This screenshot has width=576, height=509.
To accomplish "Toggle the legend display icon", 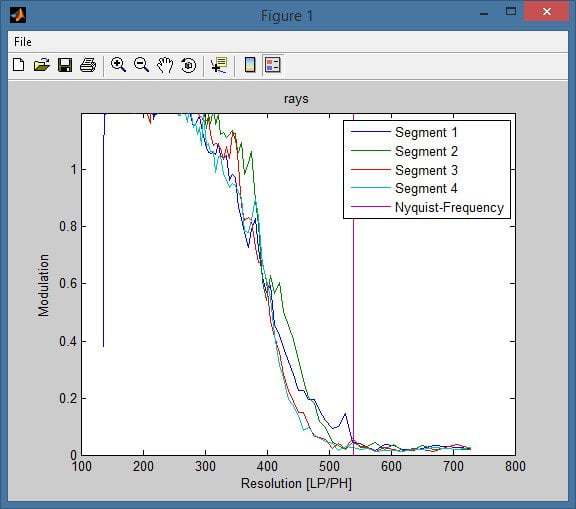I will click(273, 65).
